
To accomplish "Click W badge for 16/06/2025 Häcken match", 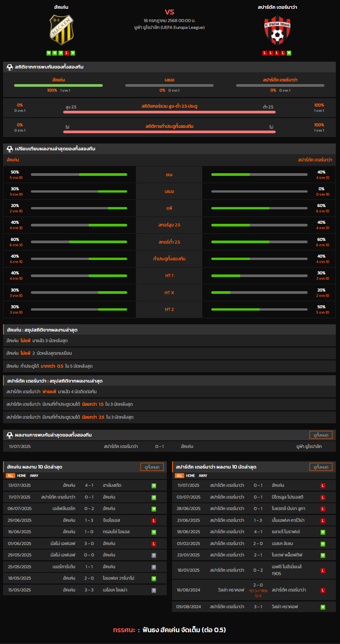I will coord(154,532).
